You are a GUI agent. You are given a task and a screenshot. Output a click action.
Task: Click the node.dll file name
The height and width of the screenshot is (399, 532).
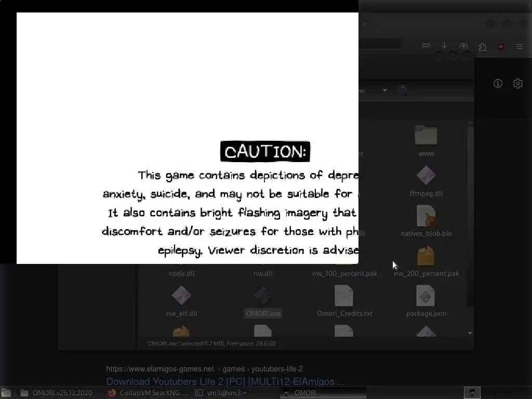coord(181,273)
